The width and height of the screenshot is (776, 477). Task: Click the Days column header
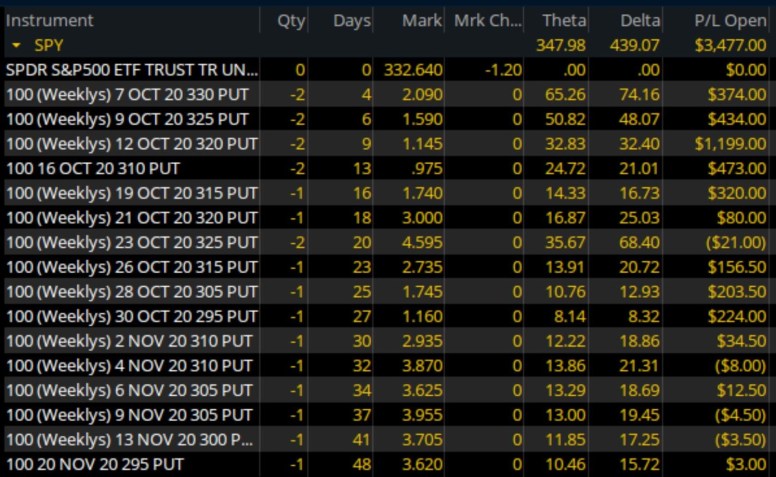coord(351,20)
